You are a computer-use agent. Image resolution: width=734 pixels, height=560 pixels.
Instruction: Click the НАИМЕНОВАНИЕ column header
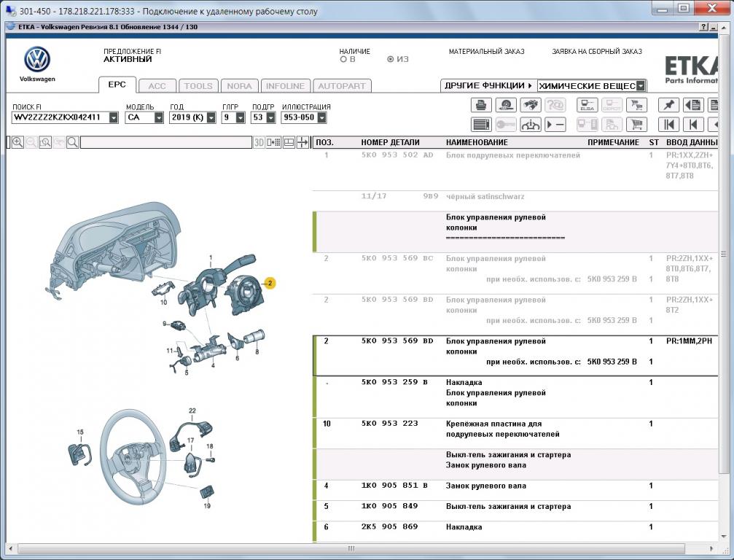click(477, 142)
